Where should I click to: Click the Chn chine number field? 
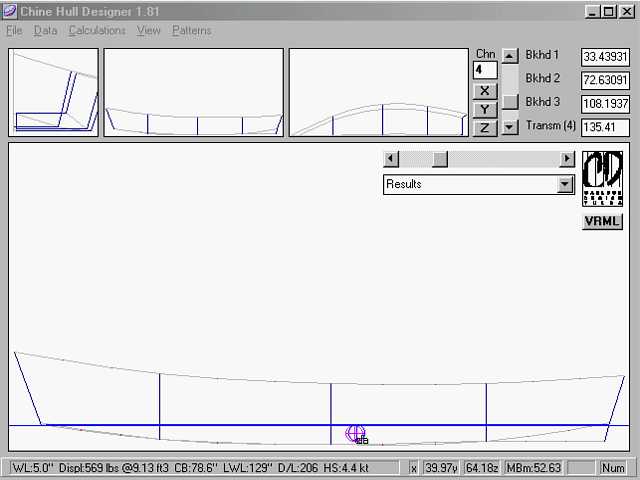(484, 71)
